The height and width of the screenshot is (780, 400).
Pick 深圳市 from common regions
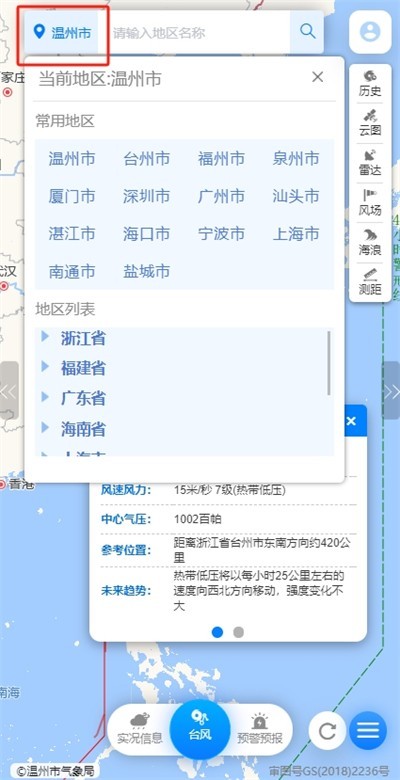(147, 196)
